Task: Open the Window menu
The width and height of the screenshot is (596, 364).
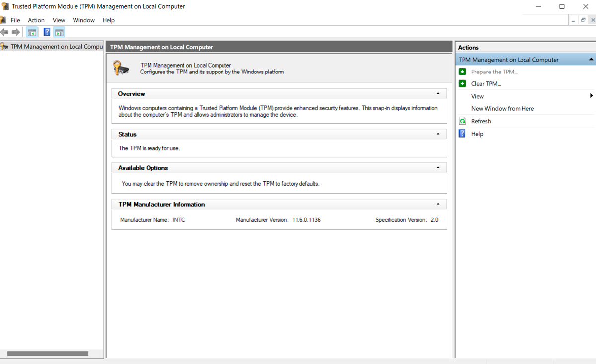Action: pyautogui.click(x=83, y=20)
